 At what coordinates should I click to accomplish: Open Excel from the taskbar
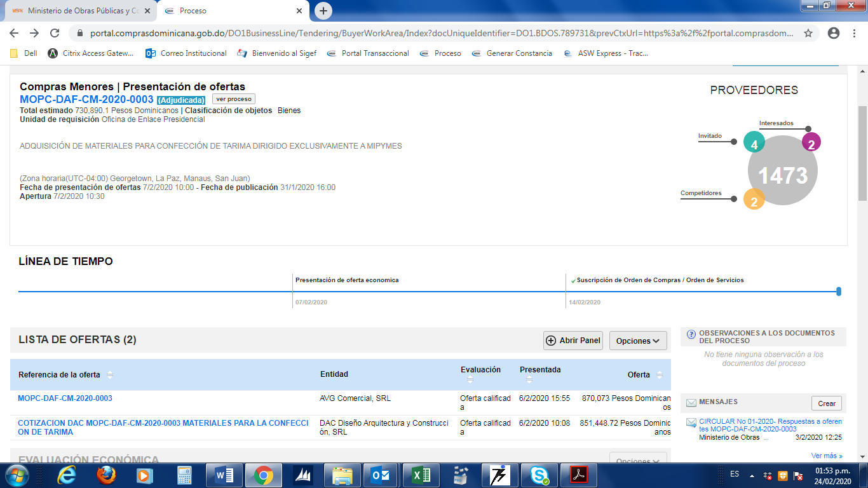(x=420, y=475)
